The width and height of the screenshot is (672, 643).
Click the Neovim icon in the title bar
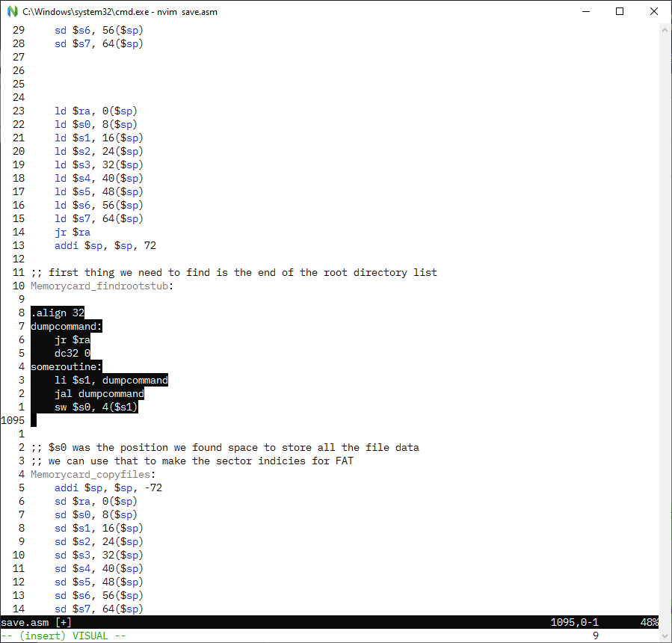coord(13,11)
